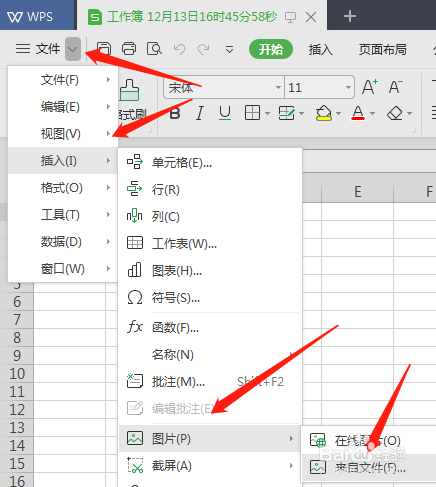Expand the fill color dropdown arrow
Viewport: 436px width, 487px height.
click(x=338, y=114)
